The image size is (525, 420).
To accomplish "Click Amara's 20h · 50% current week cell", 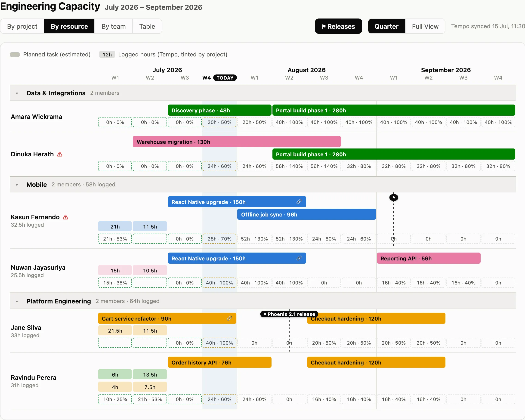I will point(219,122).
